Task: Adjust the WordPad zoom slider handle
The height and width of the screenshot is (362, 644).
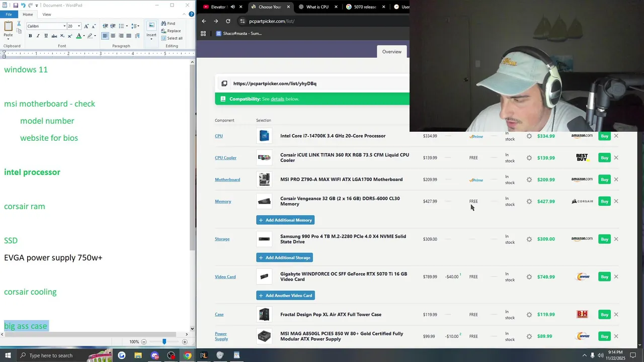Action: 164,341
